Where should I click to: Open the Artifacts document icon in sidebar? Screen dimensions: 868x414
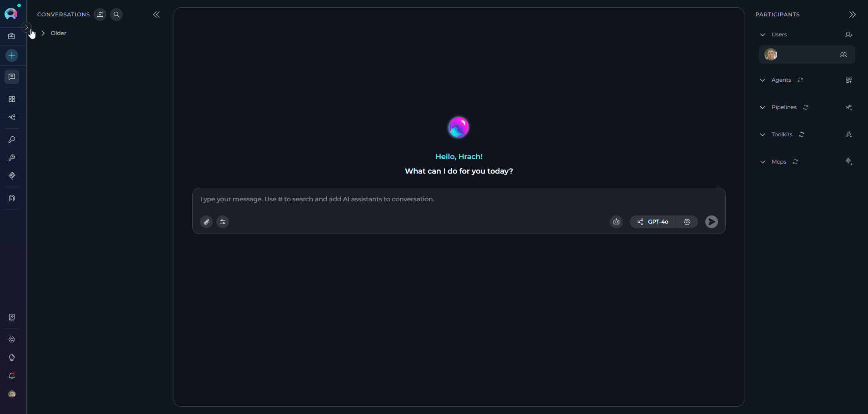11,198
